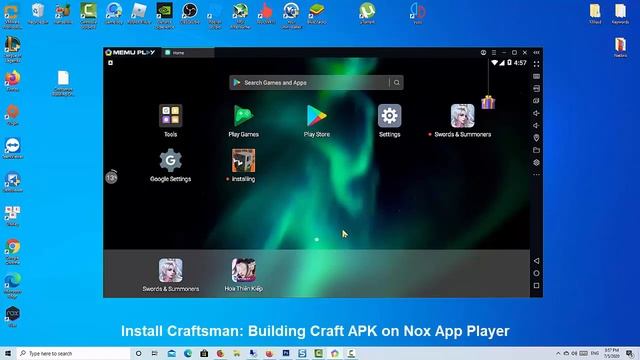Tap the Android recent apps square button
Image resolution: width=640 pixels, height=360 pixels.
(536, 286)
